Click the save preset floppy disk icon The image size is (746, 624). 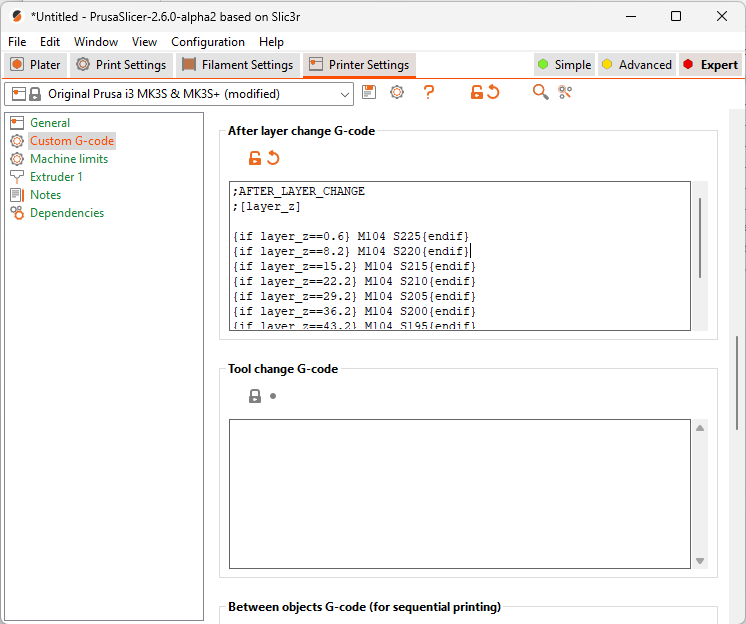[x=369, y=92]
